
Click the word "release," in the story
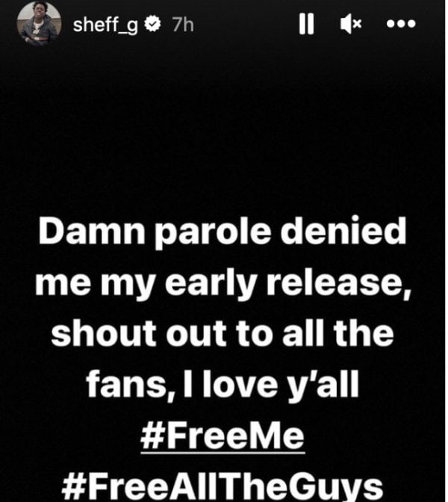coord(339,284)
